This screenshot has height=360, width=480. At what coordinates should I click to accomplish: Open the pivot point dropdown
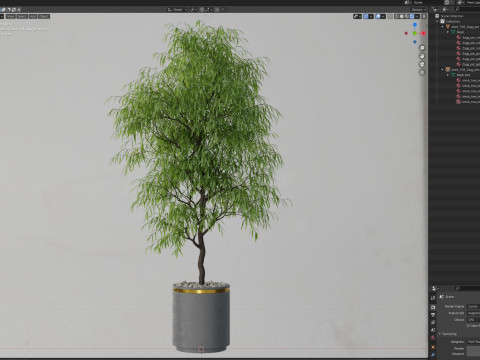[x=193, y=10]
